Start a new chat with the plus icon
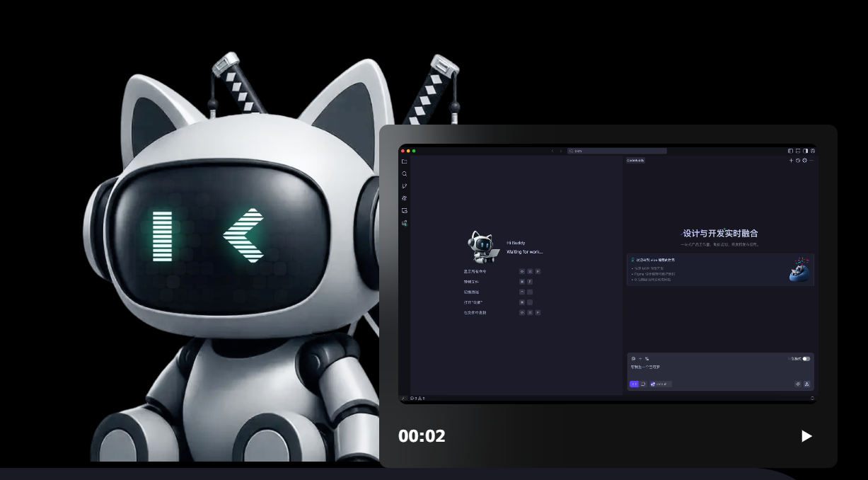Image resolution: width=868 pixels, height=480 pixels. (x=792, y=161)
